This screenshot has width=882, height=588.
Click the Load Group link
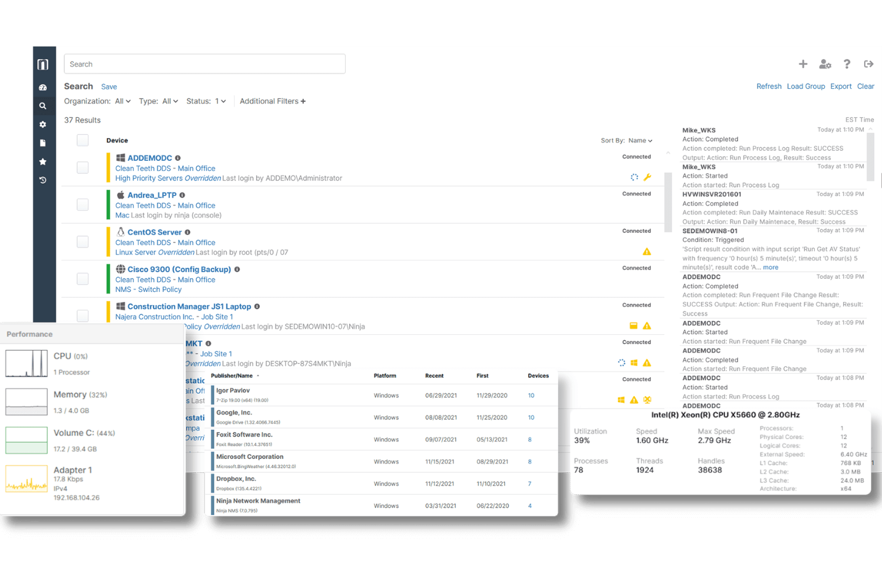coord(806,86)
